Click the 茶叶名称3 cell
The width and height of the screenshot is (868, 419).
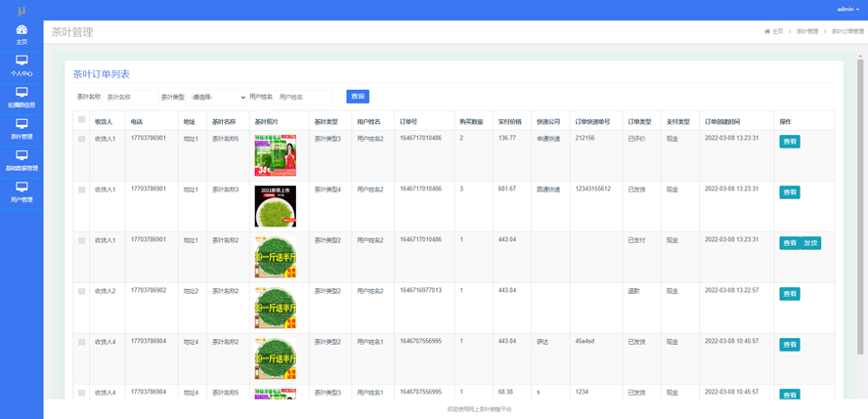[225, 189]
